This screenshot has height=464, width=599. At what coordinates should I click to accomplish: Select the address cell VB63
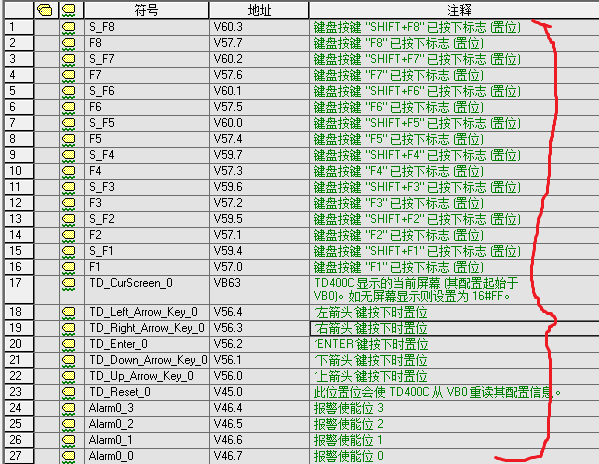pos(259,289)
